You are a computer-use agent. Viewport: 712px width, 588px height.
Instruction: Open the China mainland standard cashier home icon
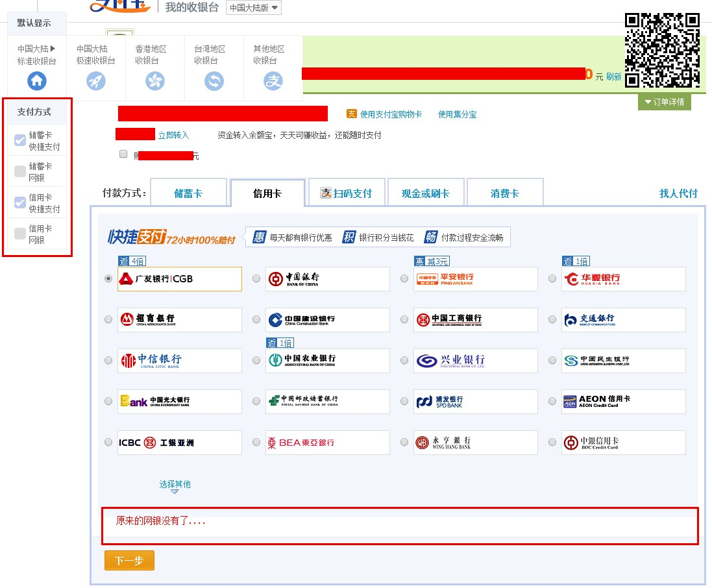[x=37, y=81]
